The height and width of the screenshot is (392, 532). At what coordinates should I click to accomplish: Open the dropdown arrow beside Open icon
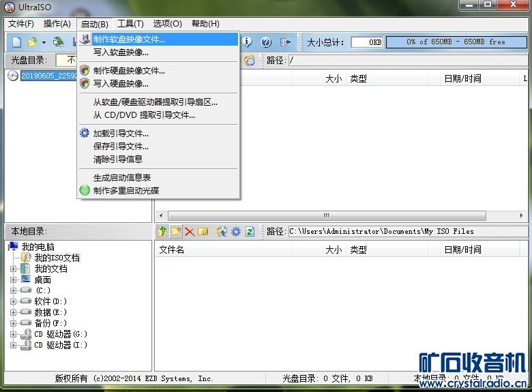44,42
